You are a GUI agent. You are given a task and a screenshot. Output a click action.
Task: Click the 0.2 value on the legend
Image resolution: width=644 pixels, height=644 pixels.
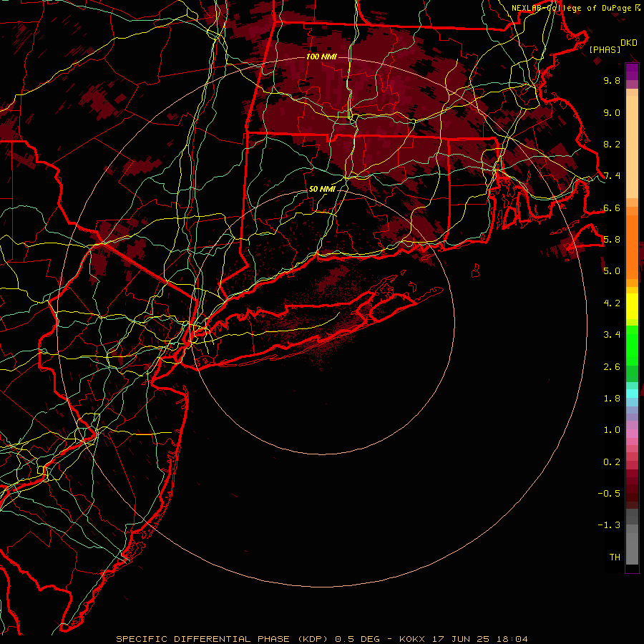tap(612, 462)
